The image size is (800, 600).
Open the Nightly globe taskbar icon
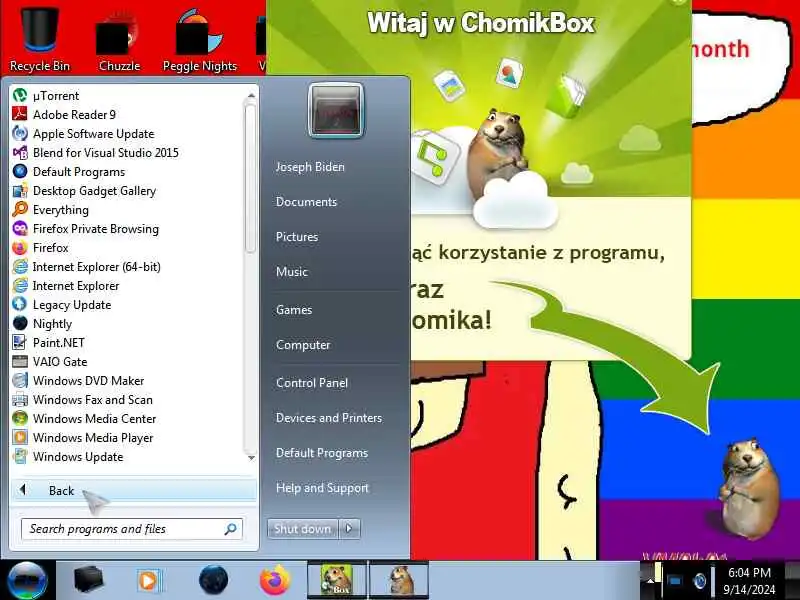[x=213, y=580]
